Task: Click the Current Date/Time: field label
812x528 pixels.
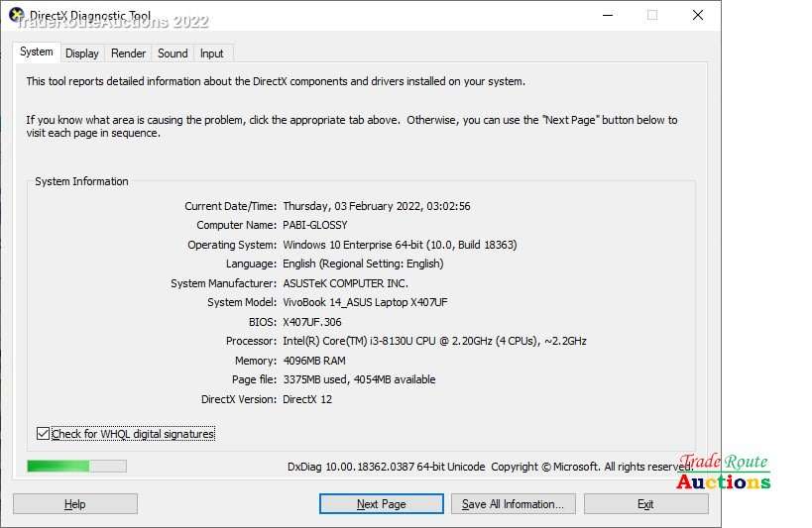Action: [230, 206]
